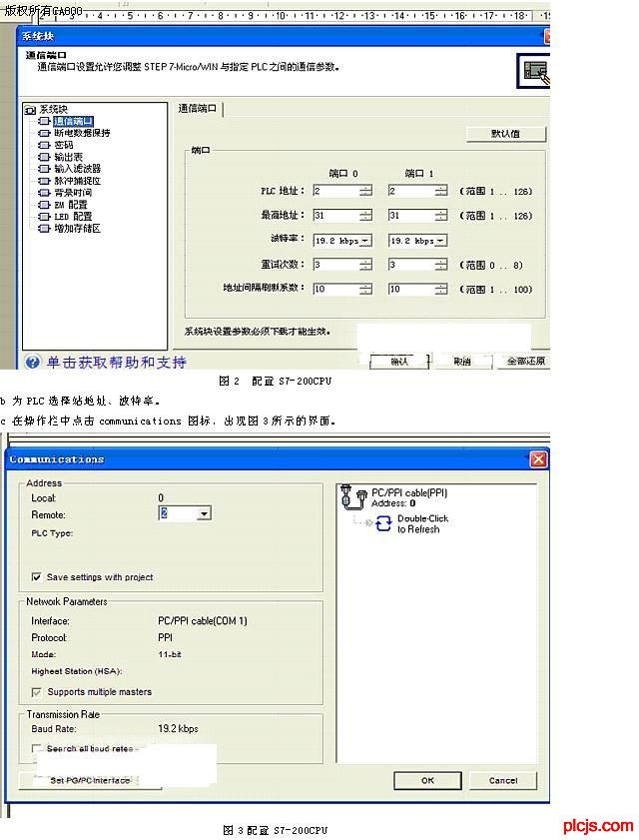This screenshot has height=840, width=639.
Task: Open 单击获取帮助和支持 help link
Action: 117,363
